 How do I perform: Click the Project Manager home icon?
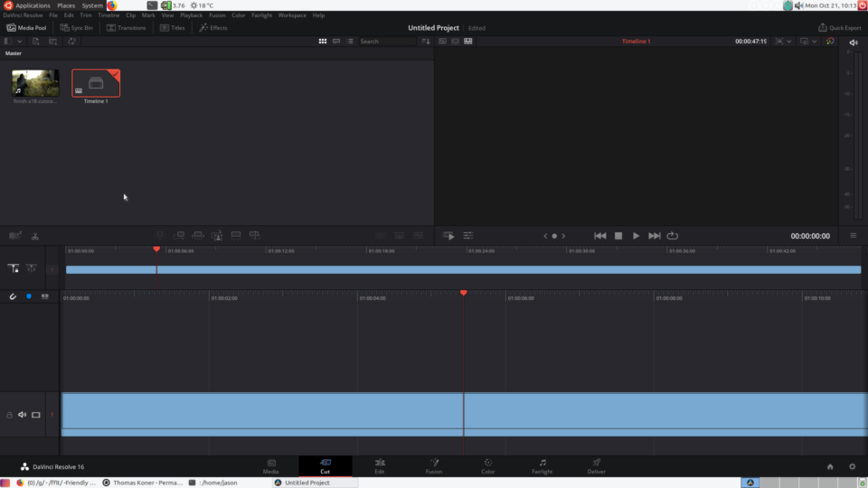pos(830,466)
